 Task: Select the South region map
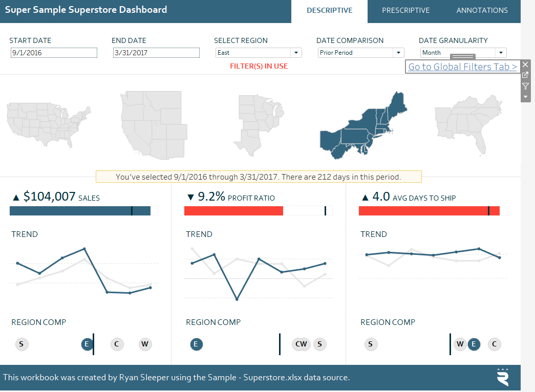(468, 125)
